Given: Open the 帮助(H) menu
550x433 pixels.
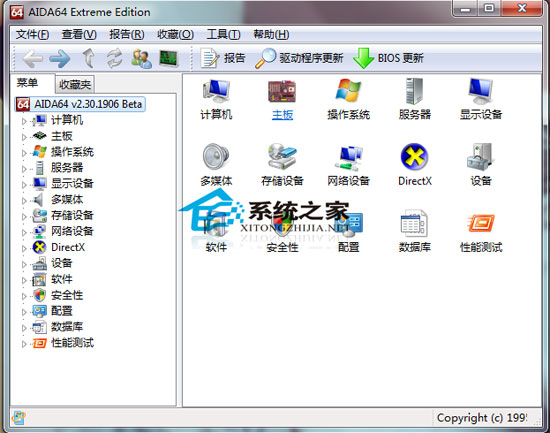Looking at the screenshot, I should click(x=271, y=34).
